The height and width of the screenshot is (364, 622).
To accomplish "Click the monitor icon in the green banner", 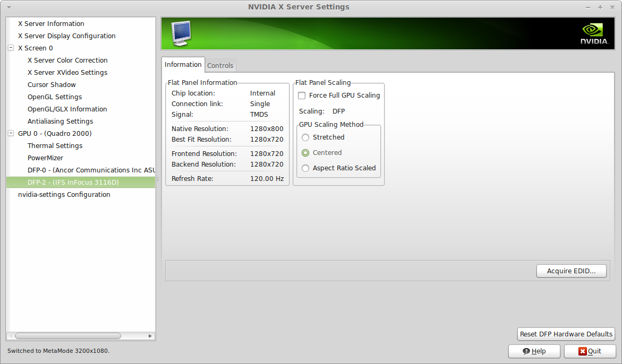I will (181, 33).
